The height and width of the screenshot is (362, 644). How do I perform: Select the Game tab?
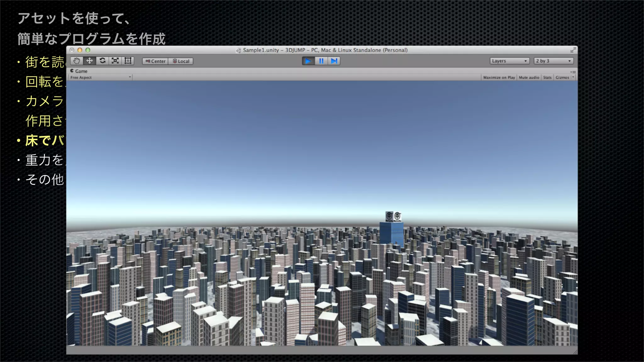click(x=79, y=71)
